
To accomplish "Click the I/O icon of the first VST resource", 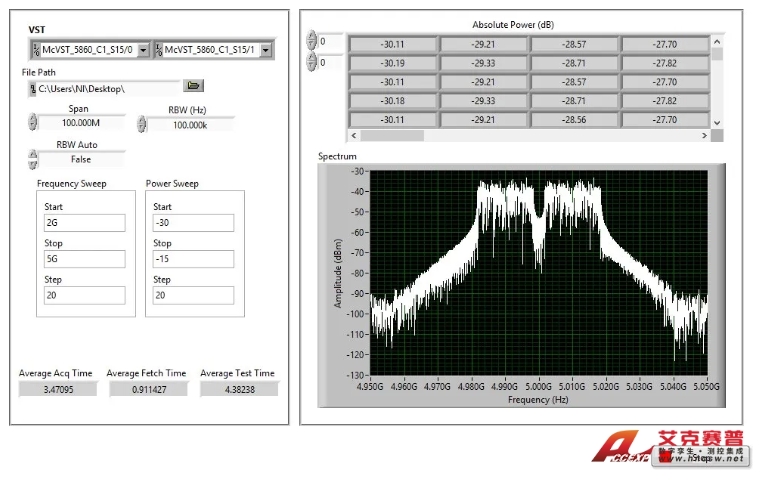I will (36, 50).
